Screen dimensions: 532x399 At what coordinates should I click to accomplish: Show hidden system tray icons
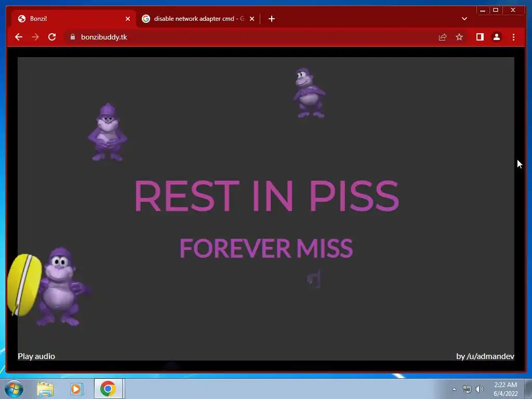click(454, 390)
